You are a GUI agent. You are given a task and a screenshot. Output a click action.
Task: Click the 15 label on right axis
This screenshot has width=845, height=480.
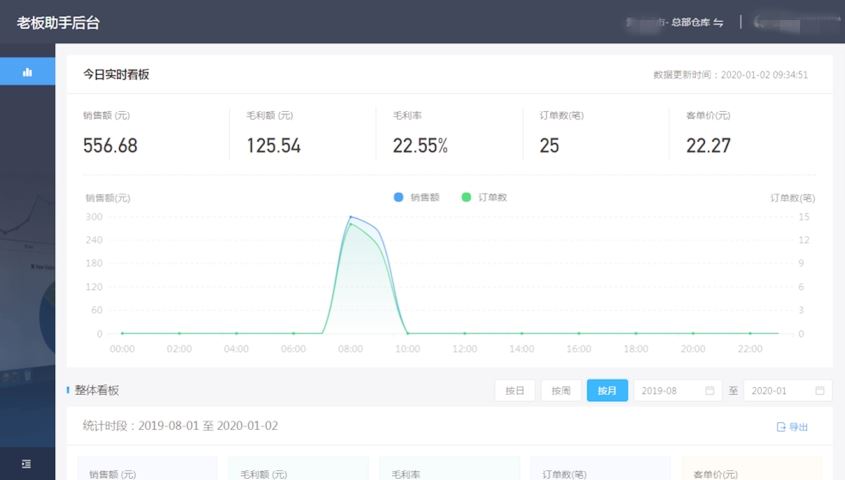804,217
